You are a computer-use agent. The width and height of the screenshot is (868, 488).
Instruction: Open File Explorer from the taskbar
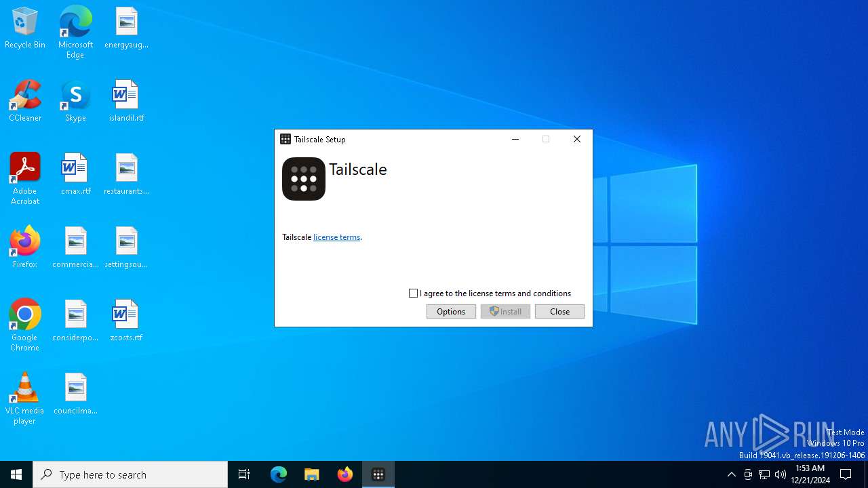click(x=312, y=474)
